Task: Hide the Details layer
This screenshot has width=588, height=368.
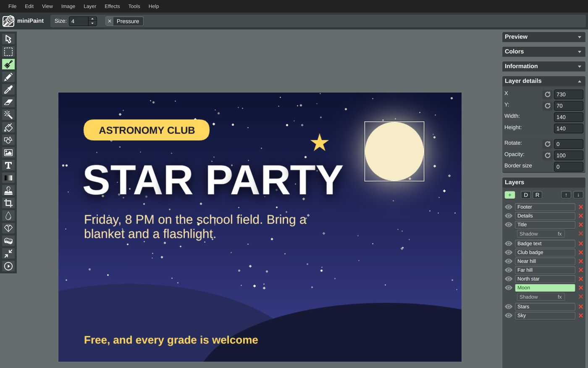Action: click(x=509, y=216)
